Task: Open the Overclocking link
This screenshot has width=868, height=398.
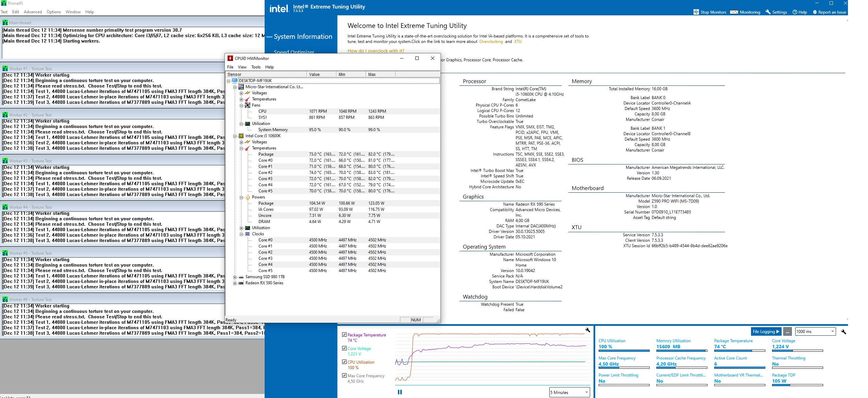Action: (491, 42)
